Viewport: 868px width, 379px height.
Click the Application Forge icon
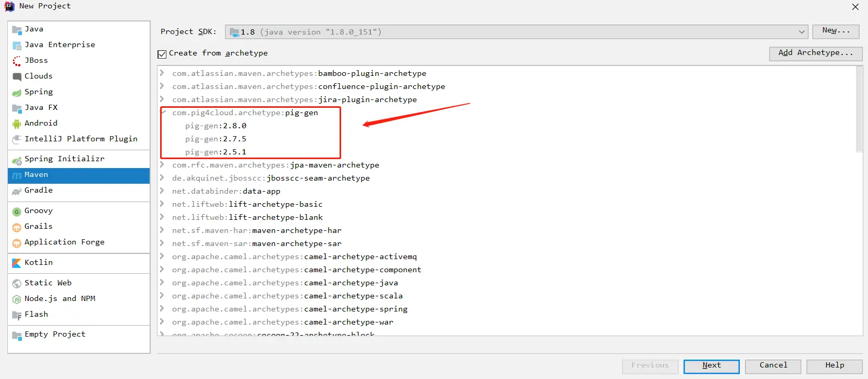click(17, 243)
